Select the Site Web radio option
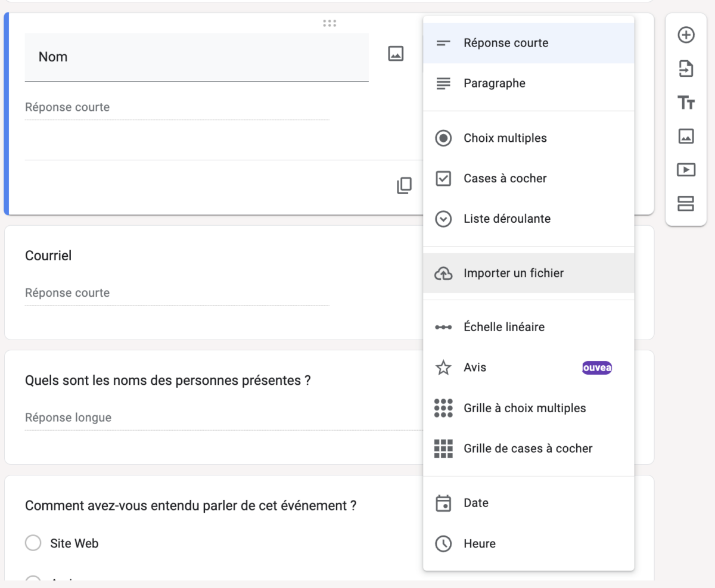Screen dimensions: 715x588 click(33, 543)
